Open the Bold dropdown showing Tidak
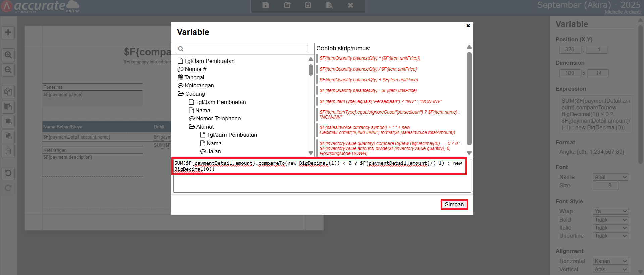 (x=610, y=220)
